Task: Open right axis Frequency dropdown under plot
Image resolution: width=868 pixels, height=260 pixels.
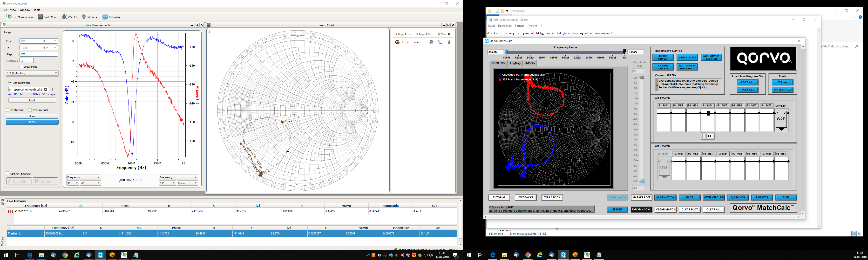Action: 178,177
